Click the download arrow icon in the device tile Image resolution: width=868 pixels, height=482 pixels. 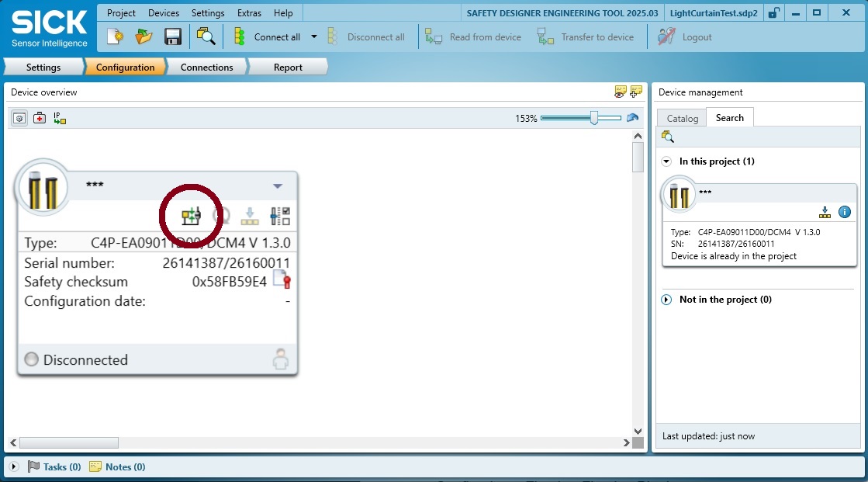pos(250,216)
